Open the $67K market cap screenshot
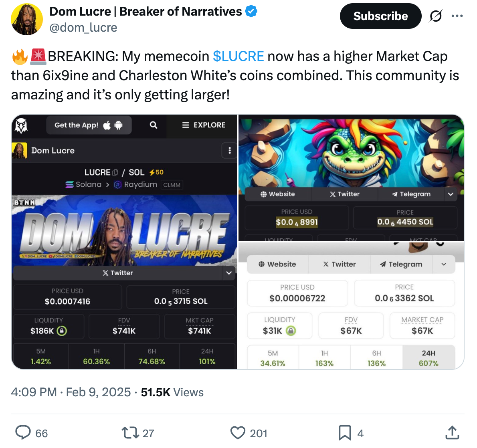 tap(351, 306)
